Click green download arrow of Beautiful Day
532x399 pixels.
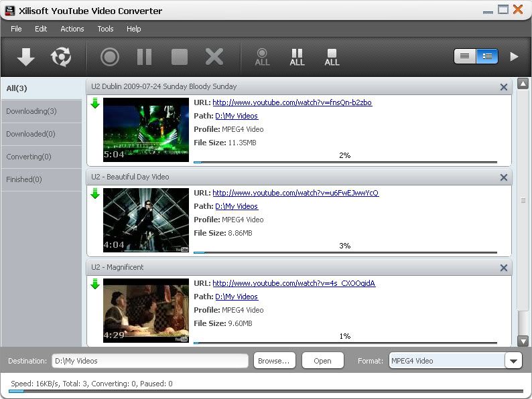(95, 193)
